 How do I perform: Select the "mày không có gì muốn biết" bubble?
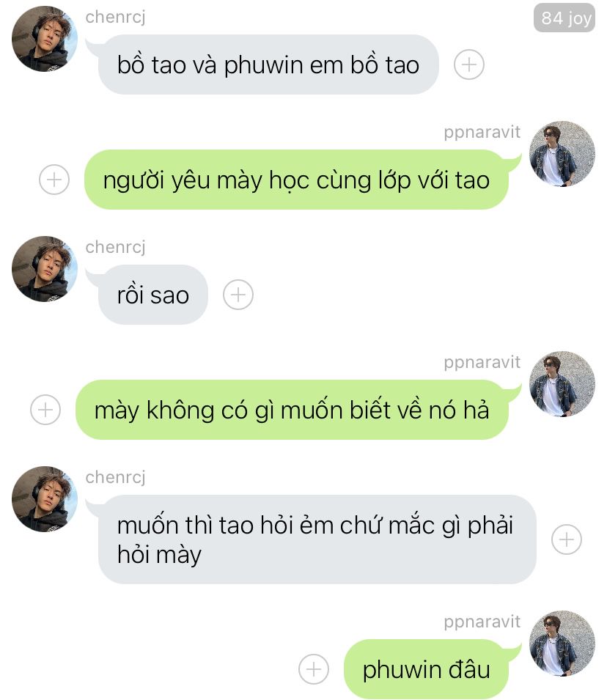pyautogui.click(x=292, y=410)
